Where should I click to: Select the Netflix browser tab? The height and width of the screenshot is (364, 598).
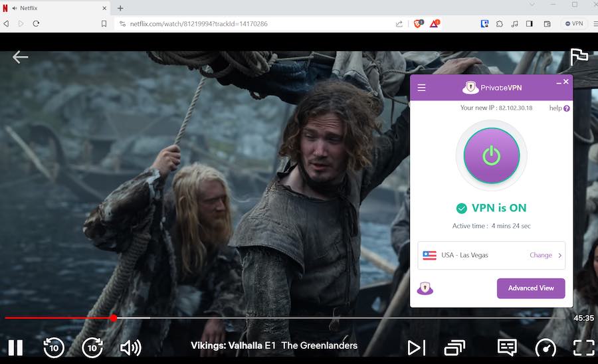(x=55, y=8)
